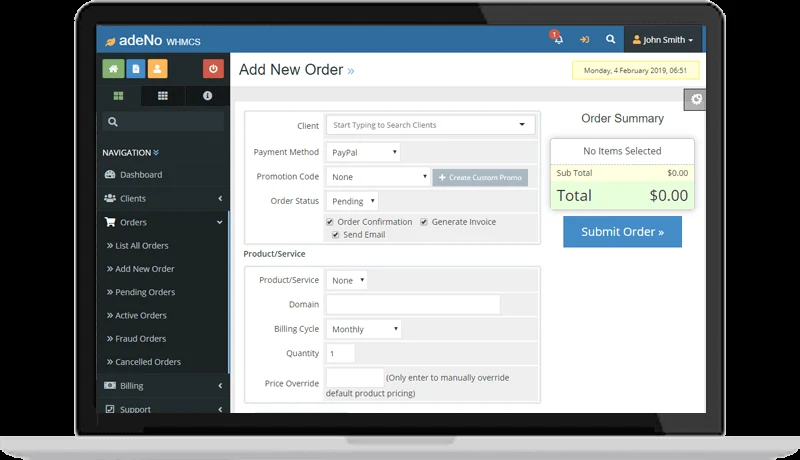Click the Billing money icon
The height and width of the screenshot is (460, 800).
(x=110, y=386)
